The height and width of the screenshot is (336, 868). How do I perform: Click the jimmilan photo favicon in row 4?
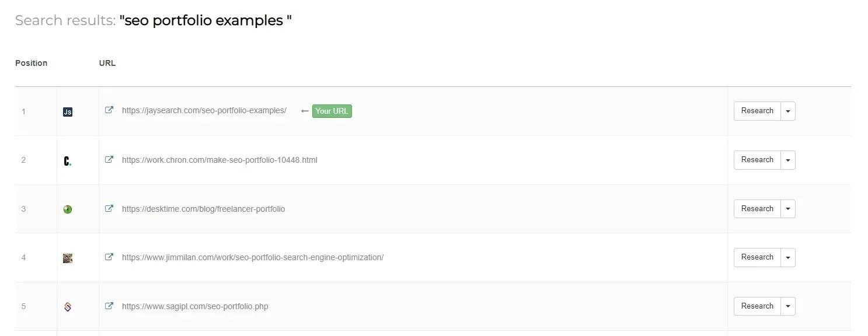coord(68,258)
